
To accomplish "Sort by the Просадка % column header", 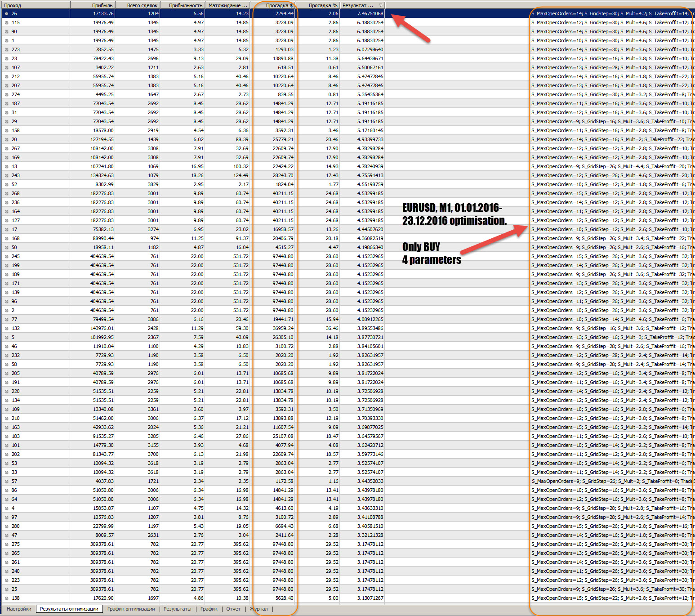I will click(317, 5).
